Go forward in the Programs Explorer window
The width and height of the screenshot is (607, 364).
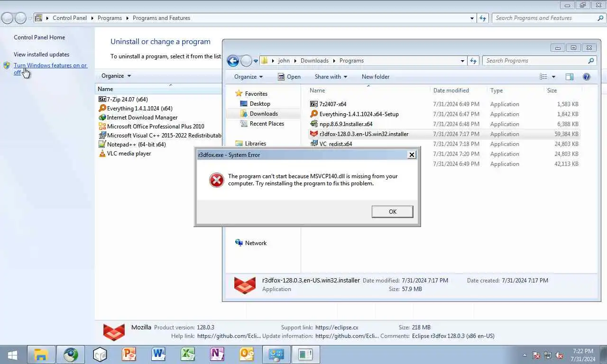coord(246,61)
